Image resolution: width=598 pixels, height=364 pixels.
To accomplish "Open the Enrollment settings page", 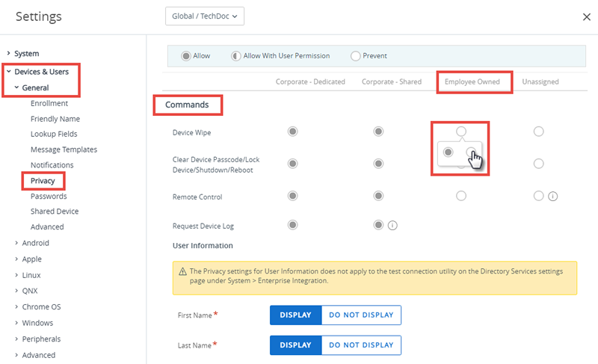I will pos(49,103).
